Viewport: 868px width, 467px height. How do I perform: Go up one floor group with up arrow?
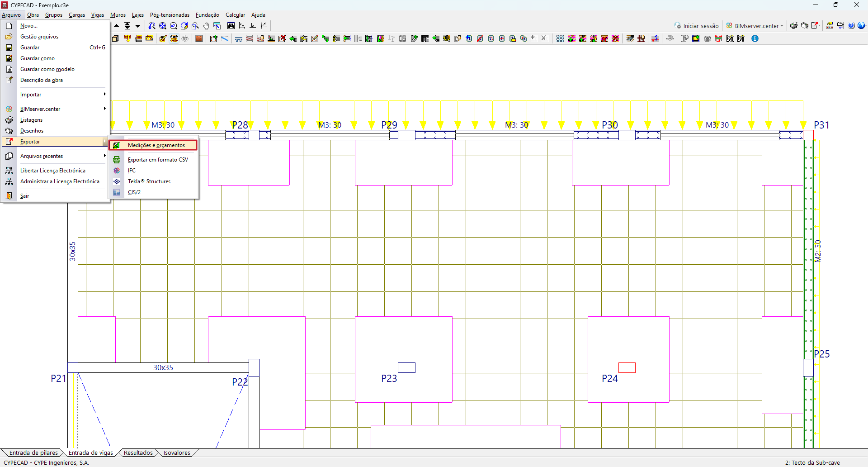click(117, 26)
